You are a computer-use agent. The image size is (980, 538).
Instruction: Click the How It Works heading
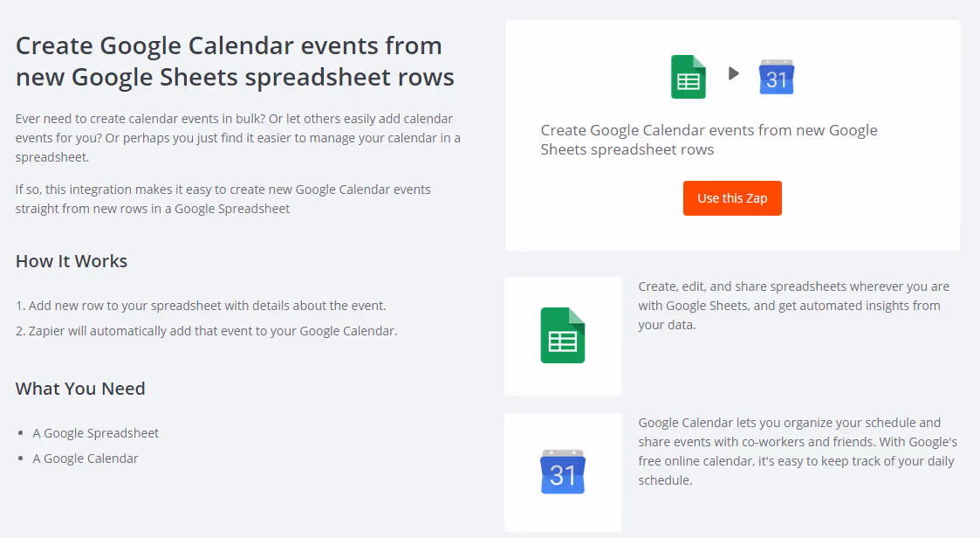pos(72,261)
